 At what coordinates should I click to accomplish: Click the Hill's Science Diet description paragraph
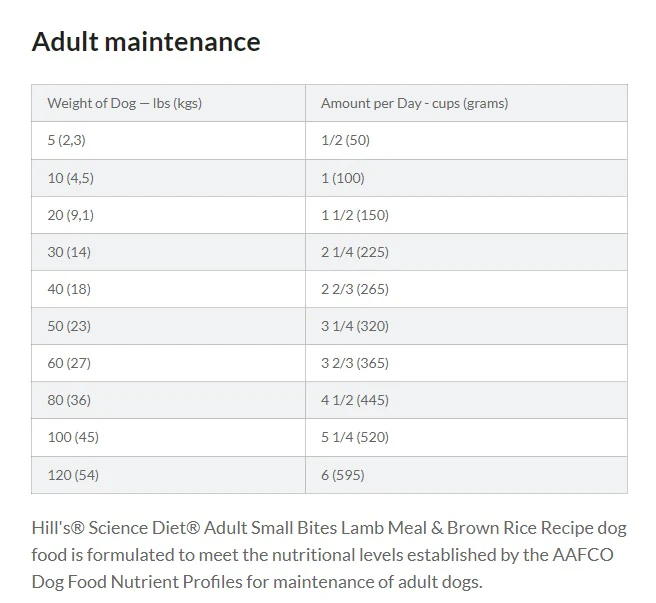click(329, 555)
